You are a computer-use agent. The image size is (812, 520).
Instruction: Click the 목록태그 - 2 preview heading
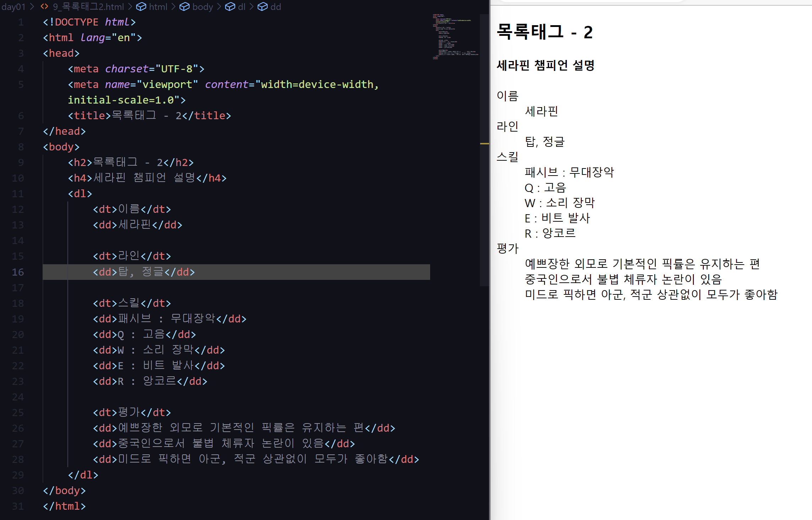(x=544, y=32)
